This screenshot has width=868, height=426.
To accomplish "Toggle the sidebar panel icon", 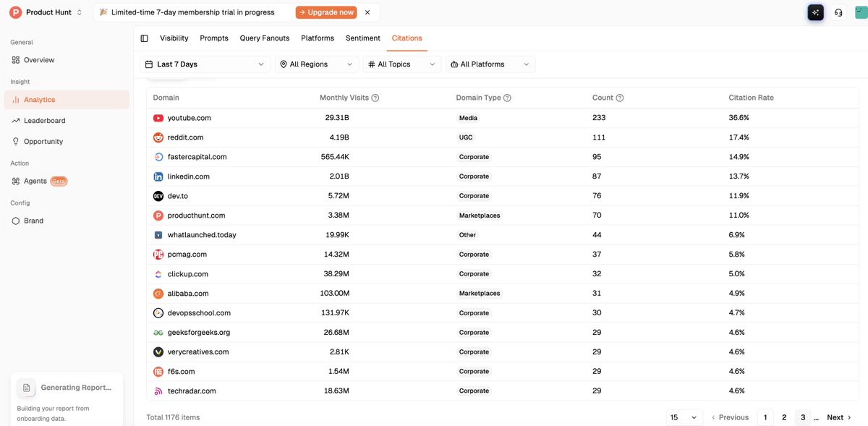I will click(145, 38).
